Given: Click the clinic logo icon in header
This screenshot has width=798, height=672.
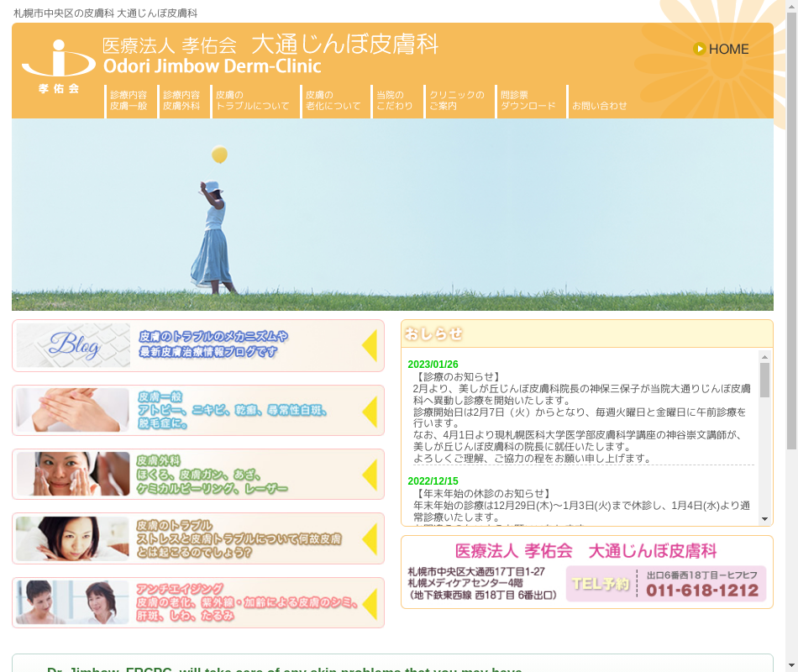Looking at the screenshot, I should 58,65.
